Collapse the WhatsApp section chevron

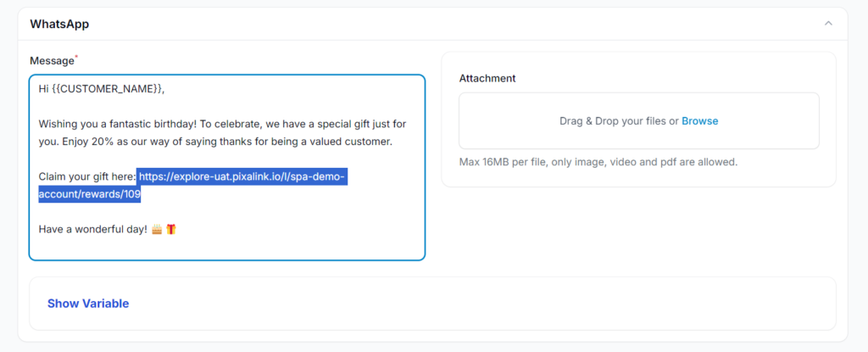(x=828, y=24)
